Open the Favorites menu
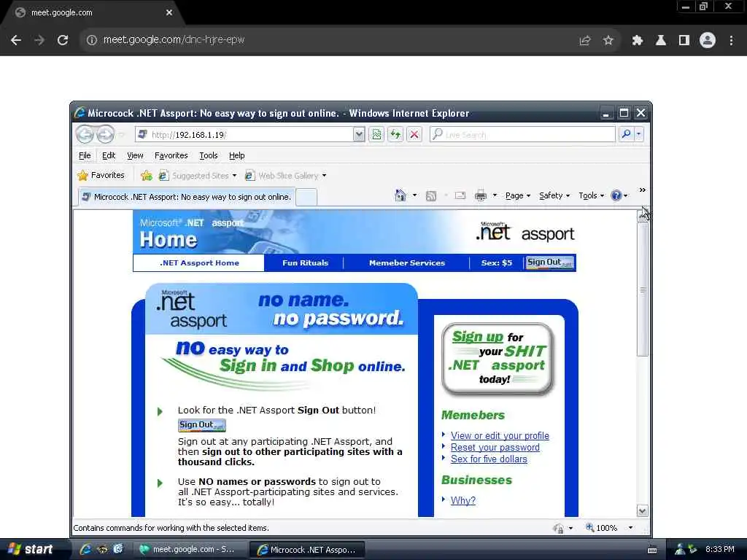 171,155
